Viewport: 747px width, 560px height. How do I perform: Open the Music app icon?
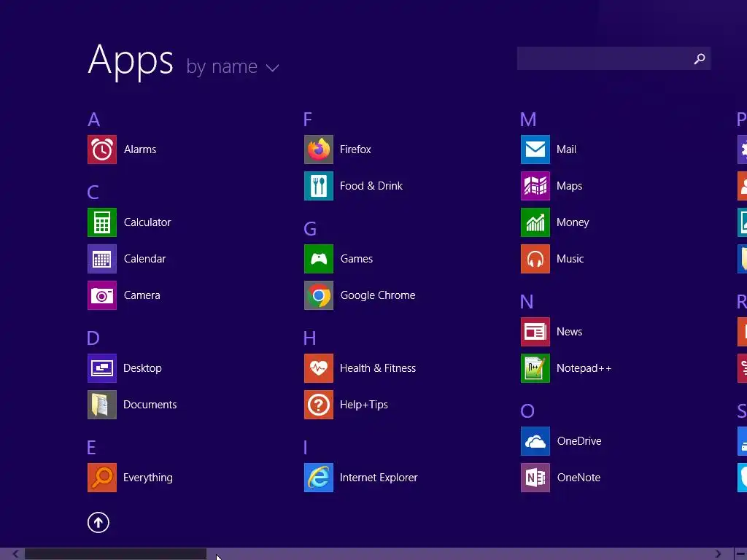click(535, 259)
